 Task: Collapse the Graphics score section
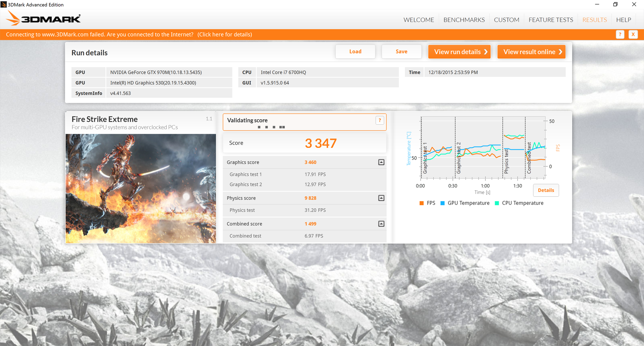tap(381, 162)
